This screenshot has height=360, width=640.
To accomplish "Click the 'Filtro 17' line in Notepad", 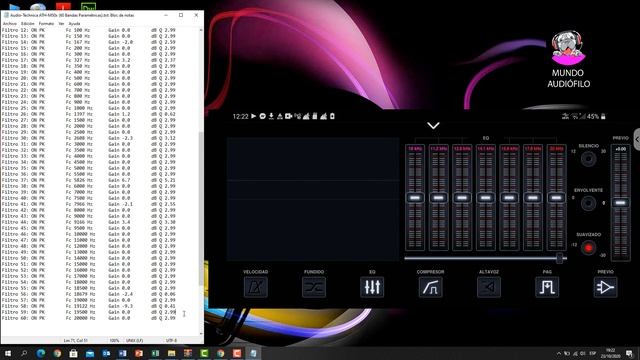I will click(x=89, y=60).
